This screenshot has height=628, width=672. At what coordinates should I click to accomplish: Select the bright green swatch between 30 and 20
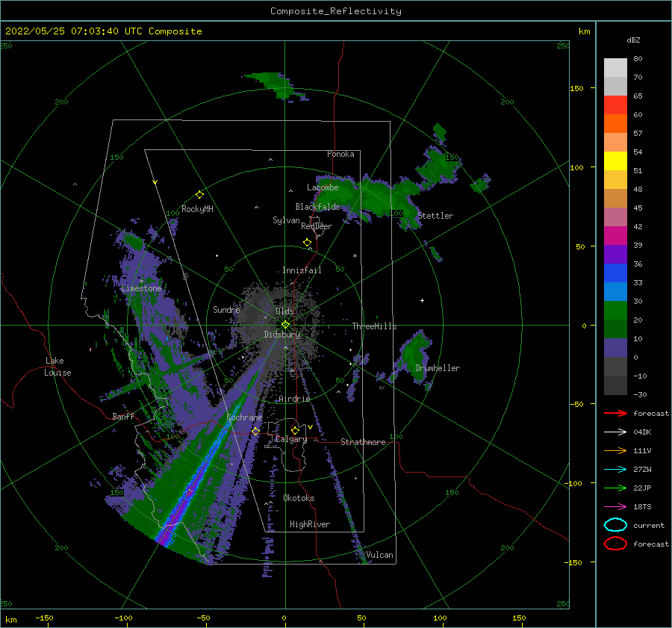615,310
